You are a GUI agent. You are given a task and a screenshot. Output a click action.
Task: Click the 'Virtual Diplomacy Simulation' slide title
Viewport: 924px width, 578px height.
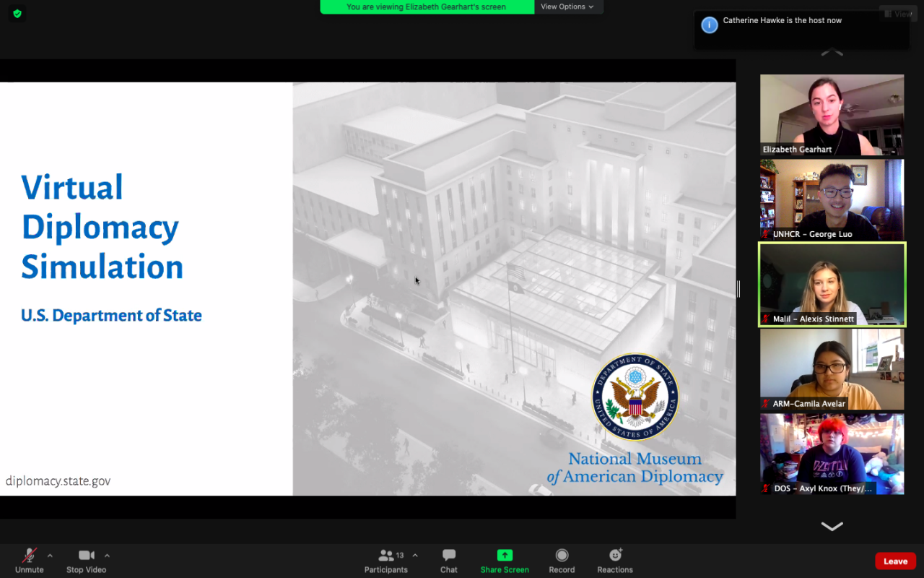click(102, 227)
